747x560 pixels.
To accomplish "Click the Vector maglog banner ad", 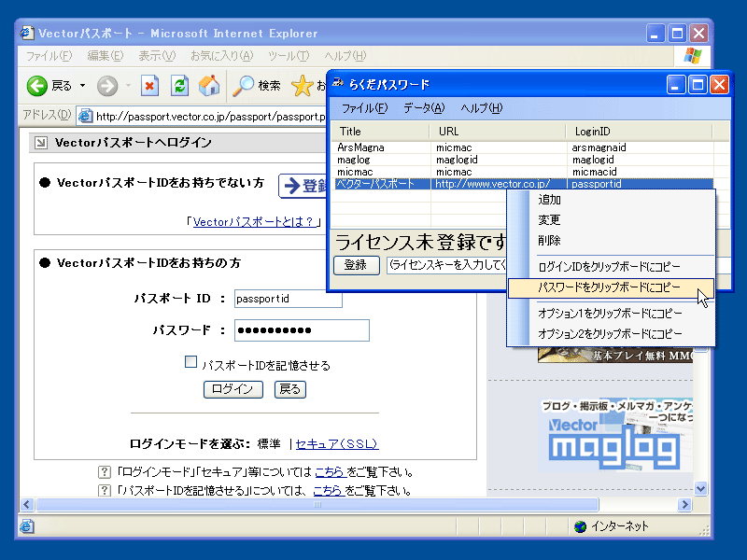I will (615, 435).
